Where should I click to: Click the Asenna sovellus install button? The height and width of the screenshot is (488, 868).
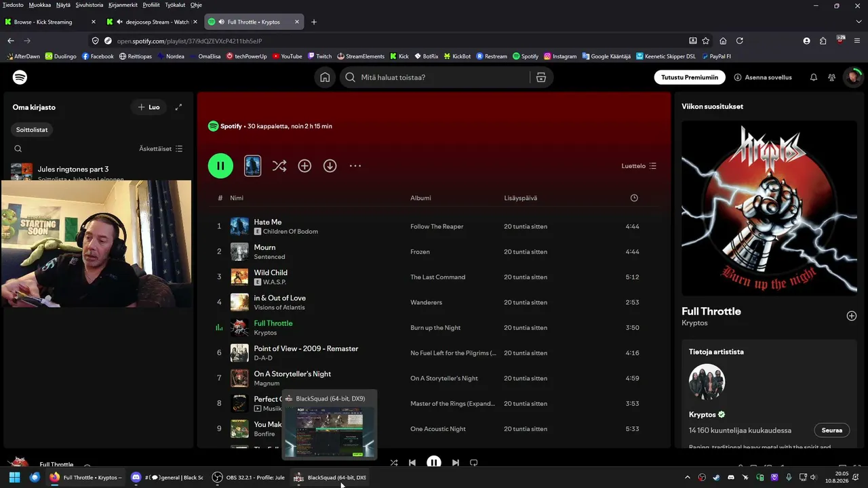pyautogui.click(x=763, y=77)
